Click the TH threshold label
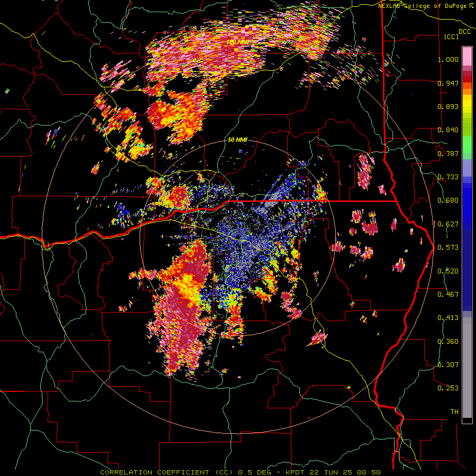476x476 pixels. pyautogui.click(x=454, y=412)
